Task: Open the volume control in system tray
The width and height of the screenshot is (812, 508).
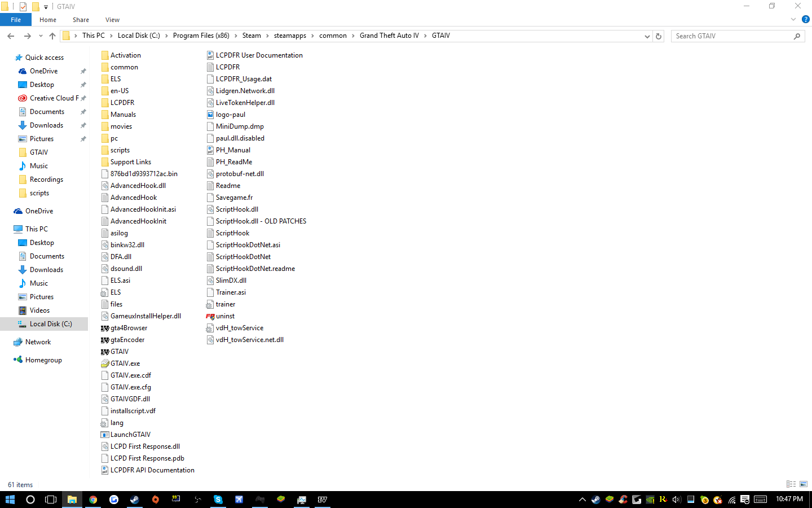Action: 677,500
